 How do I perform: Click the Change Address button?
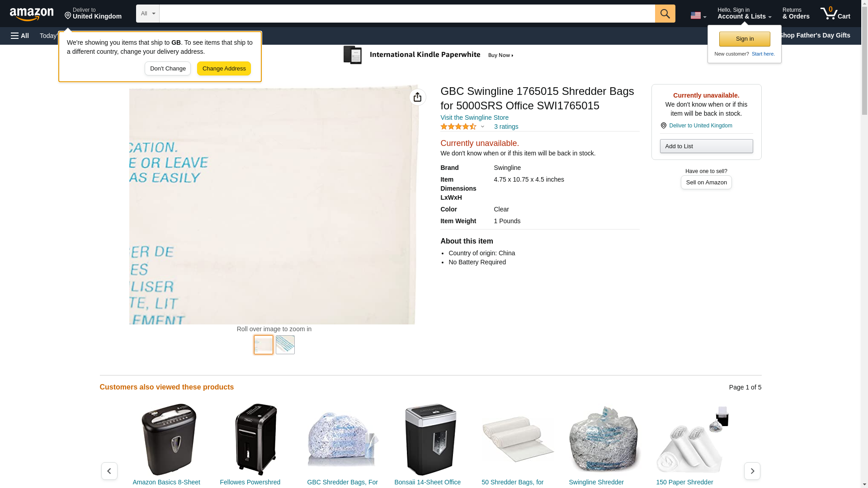tap(224, 69)
